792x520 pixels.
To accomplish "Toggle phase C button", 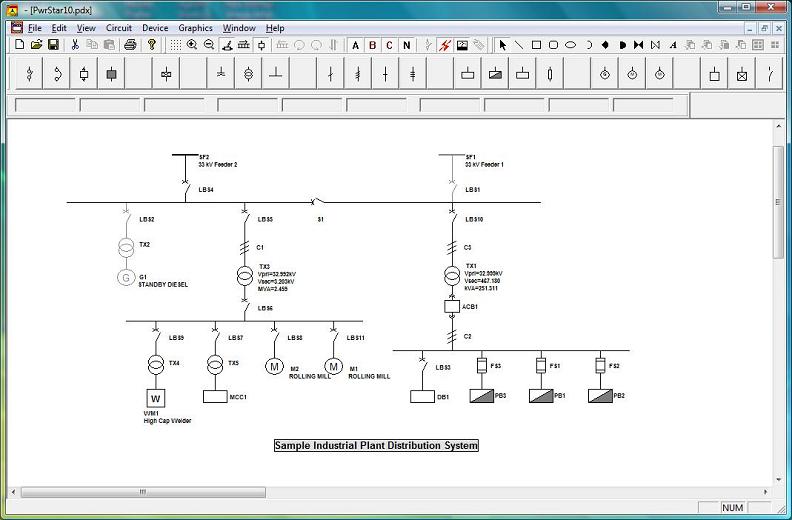I will click(389, 45).
